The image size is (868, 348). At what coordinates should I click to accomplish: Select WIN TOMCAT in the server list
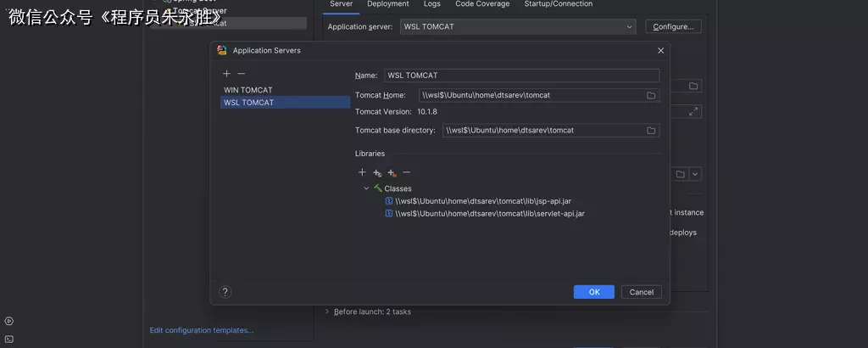[x=248, y=90]
